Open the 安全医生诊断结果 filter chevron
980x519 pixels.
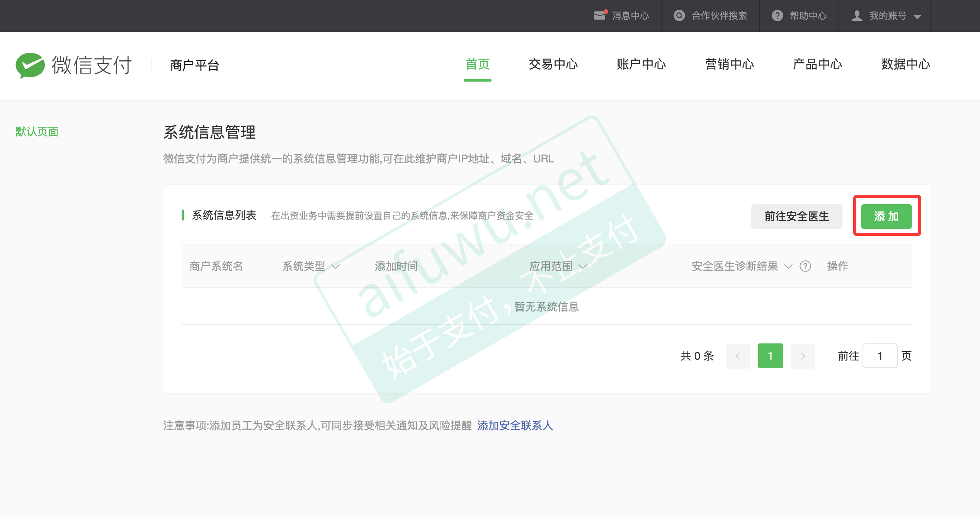click(x=788, y=266)
